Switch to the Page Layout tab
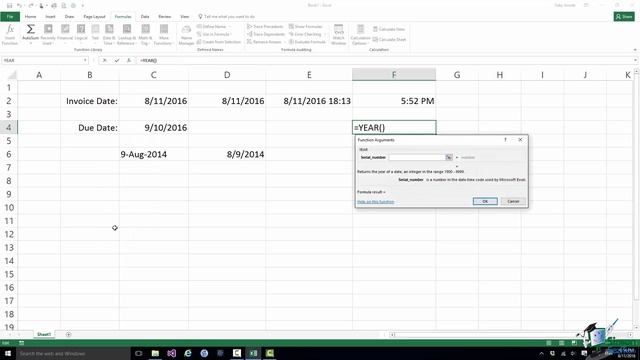Image resolution: width=640 pixels, height=360 pixels. (x=94, y=17)
